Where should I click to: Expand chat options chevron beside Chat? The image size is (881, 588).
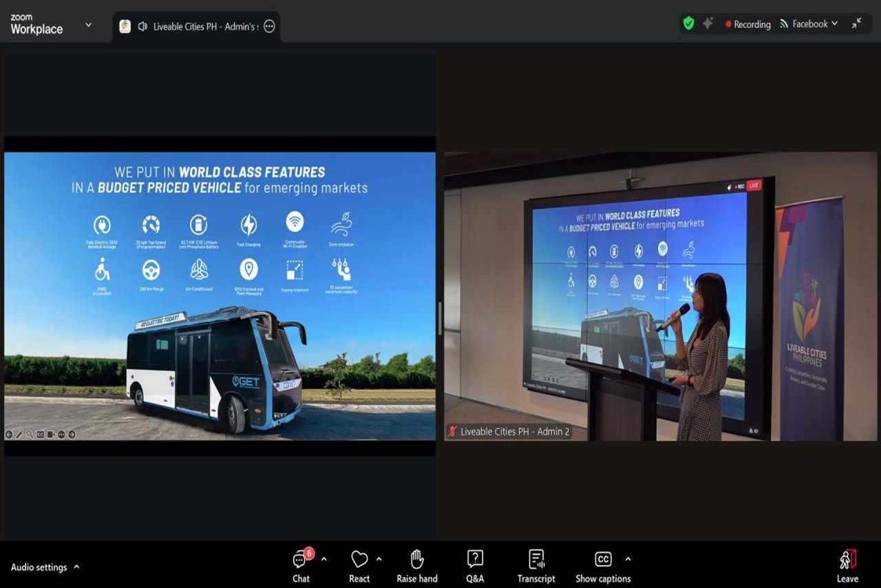[323, 558]
